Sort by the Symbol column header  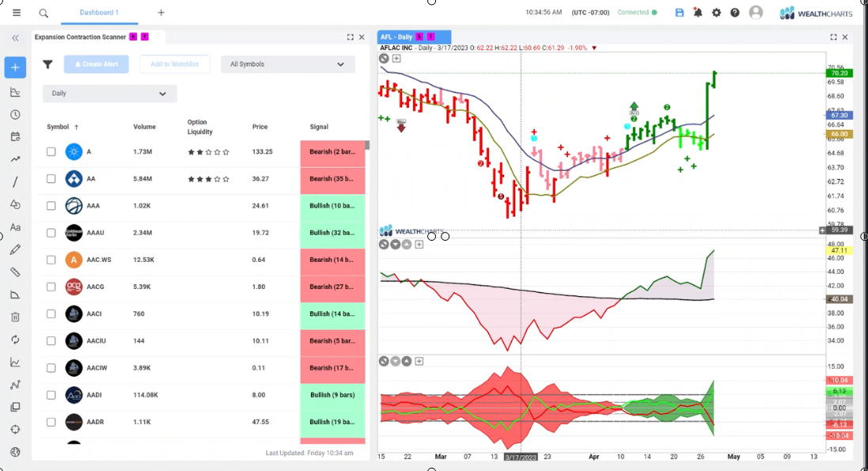(63, 127)
